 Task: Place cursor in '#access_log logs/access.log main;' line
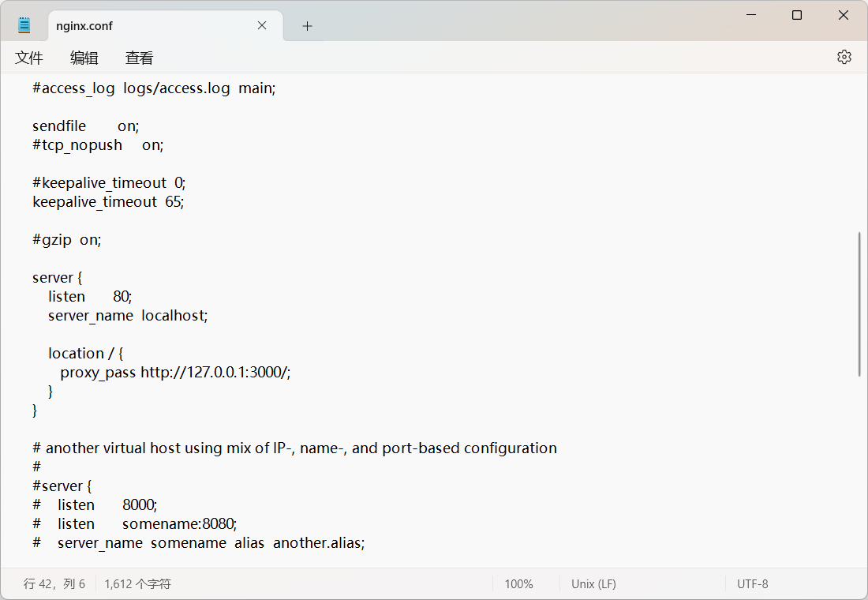point(154,88)
